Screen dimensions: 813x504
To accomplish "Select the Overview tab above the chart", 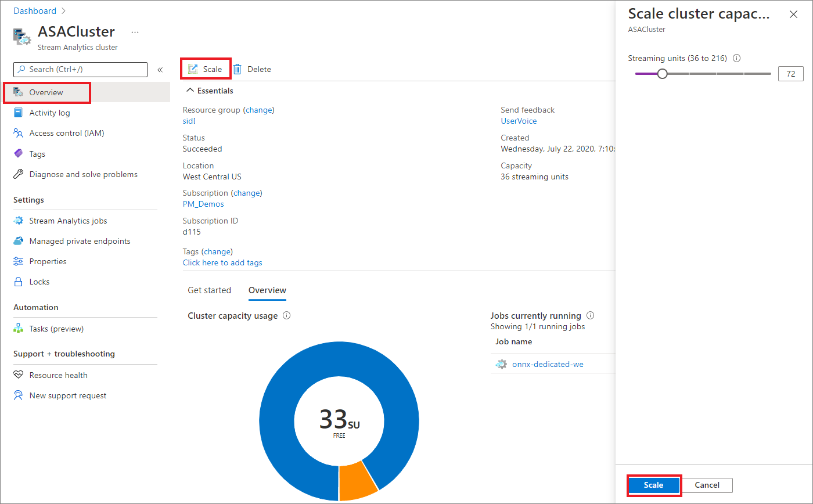I will (267, 290).
